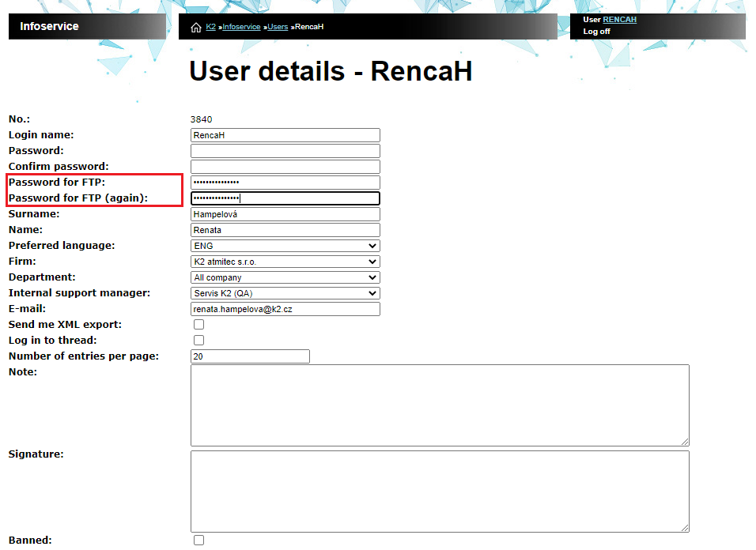Go to Infoservice breadcrumb link
This screenshot has height=550, width=756.
click(x=241, y=27)
